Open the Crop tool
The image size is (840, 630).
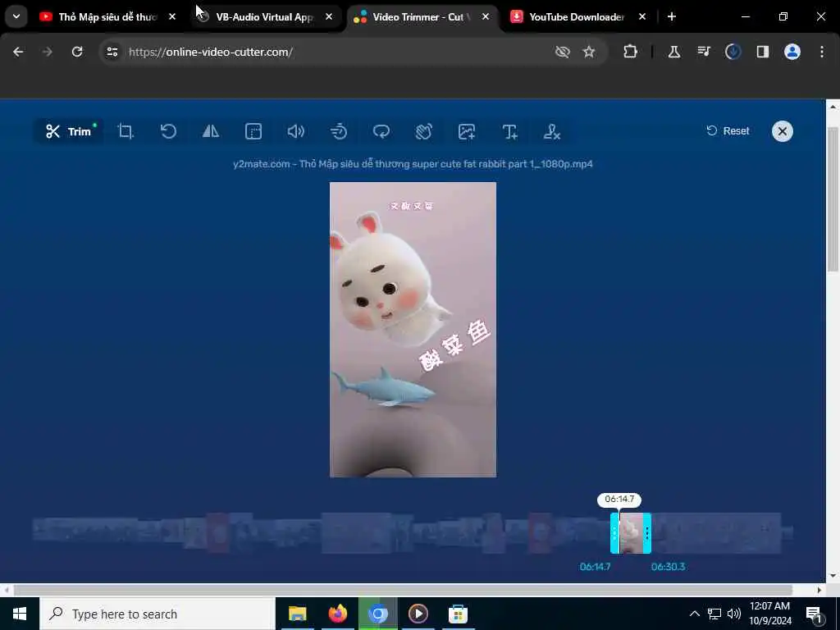pyautogui.click(x=126, y=131)
